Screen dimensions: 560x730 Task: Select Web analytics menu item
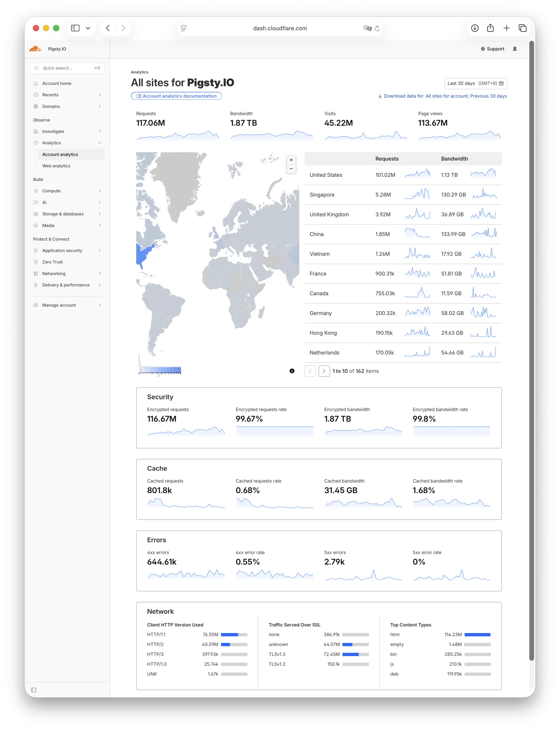[71, 166]
